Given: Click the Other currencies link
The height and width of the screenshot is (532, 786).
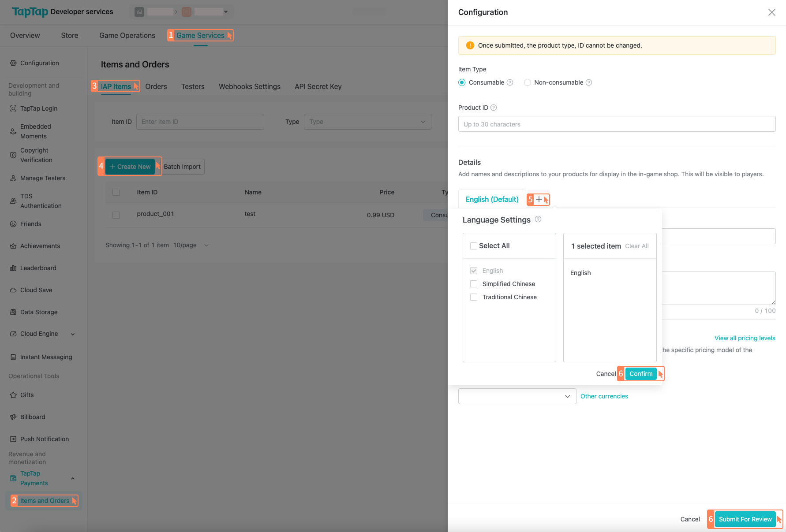Looking at the screenshot, I should click(604, 396).
